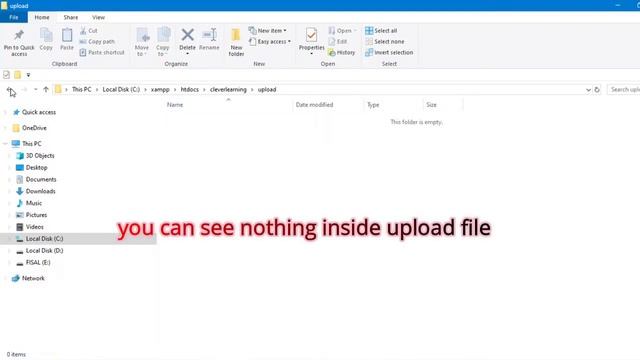Image resolution: width=640 pixels, height=360 pixels.
Task: Collapse the This PC tree node
Action: point(5,144)
